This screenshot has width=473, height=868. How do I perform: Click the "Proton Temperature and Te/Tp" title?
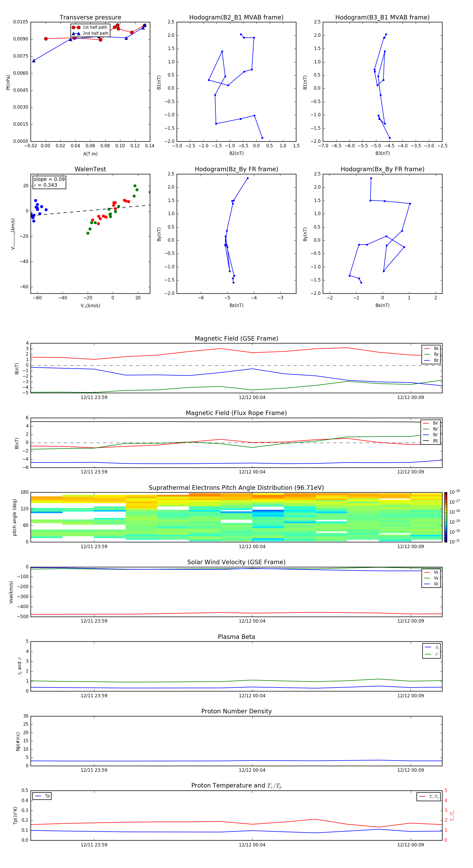point(236,786)
